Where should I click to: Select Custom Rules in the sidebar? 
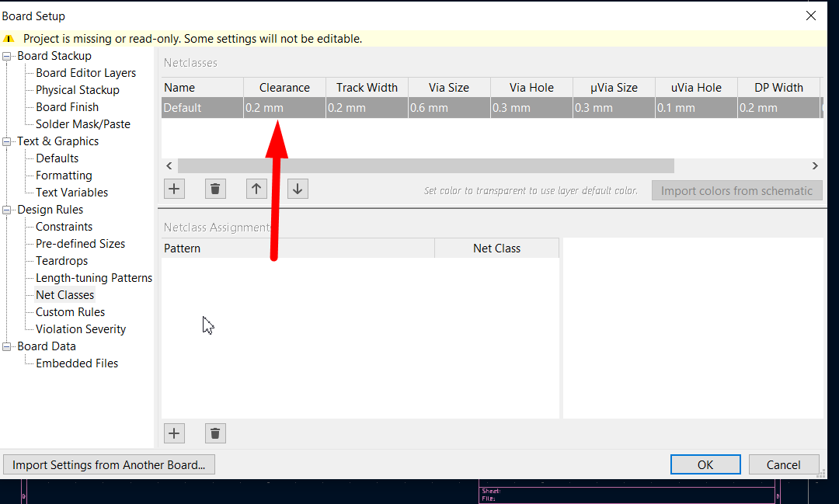tap(70, 312)
